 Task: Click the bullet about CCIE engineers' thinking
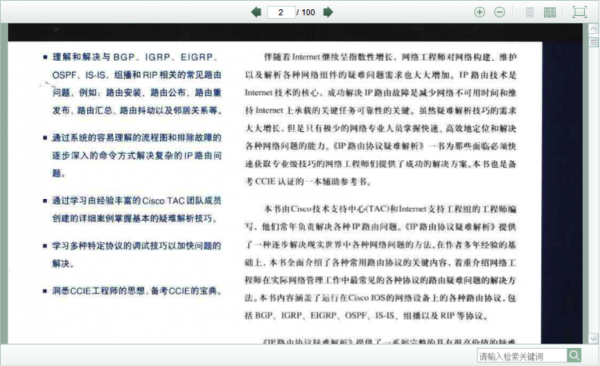(132, 291)
